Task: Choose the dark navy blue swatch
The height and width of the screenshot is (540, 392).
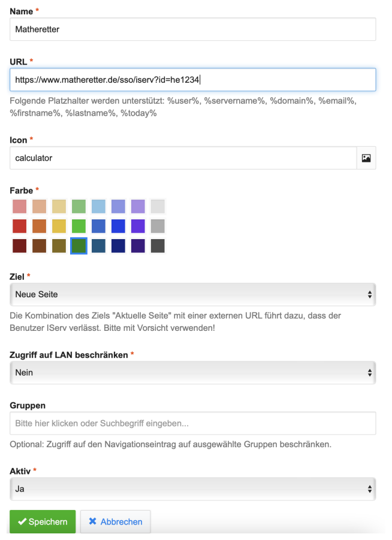Action: coord(118,246)
